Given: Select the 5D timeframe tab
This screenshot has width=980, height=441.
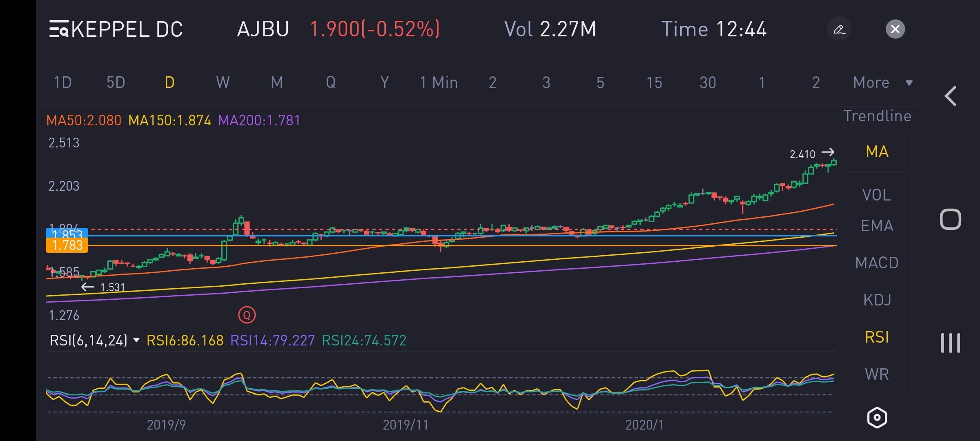Looking at the screenshot, I should 116,83.
